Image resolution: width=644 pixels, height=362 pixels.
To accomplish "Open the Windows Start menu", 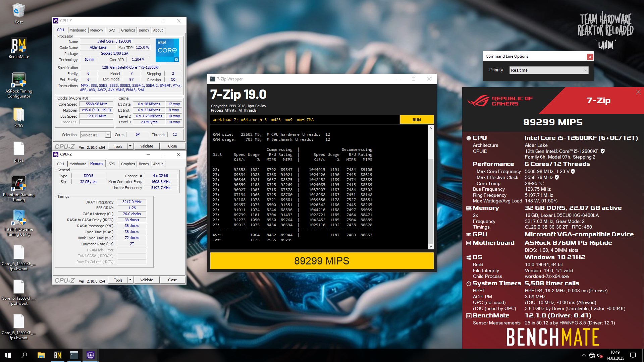I will [8, 355].
